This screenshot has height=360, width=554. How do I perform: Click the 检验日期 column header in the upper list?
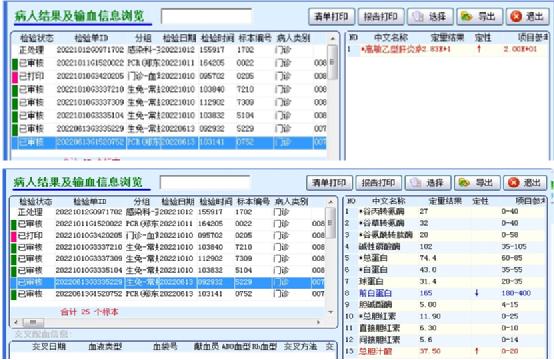(179, 38)
